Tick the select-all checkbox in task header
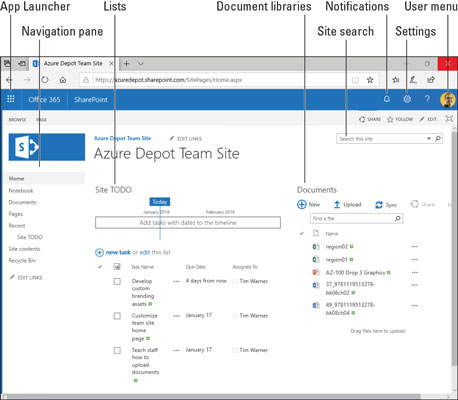 [x=117, y=267]
